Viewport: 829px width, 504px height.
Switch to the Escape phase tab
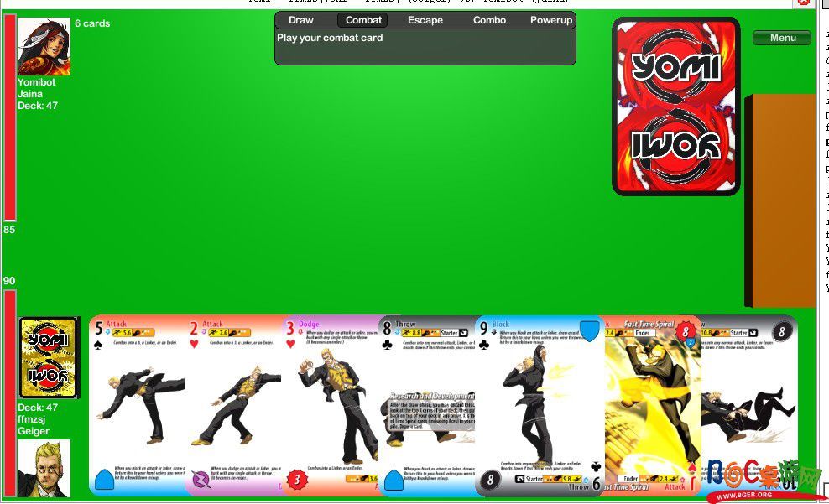(x=425, y=20)
